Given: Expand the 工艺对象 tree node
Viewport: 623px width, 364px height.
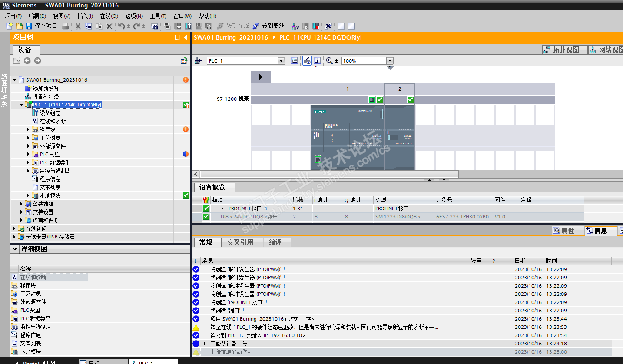Looking at the screenshot, I should coord(29,138).
